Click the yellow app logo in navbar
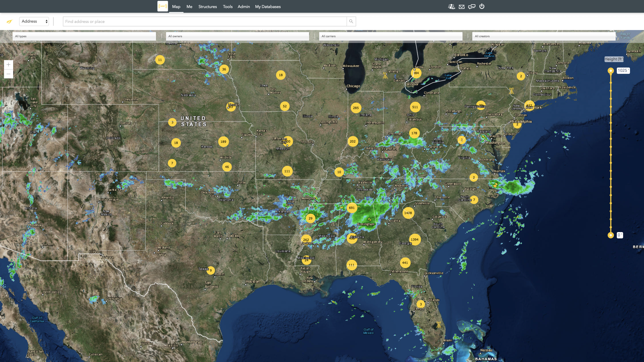644x362 pixels. click(162, 6)
